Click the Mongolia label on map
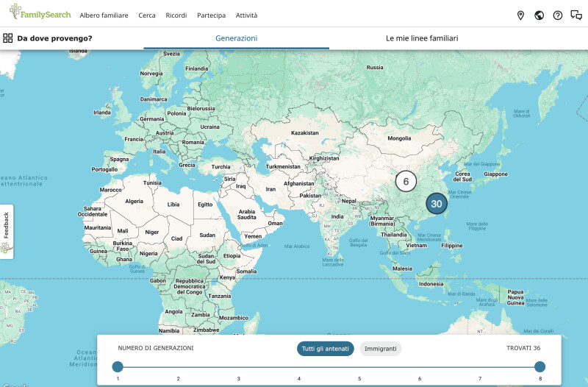This screenshot has height=387, width=588. tap(399, 138)
